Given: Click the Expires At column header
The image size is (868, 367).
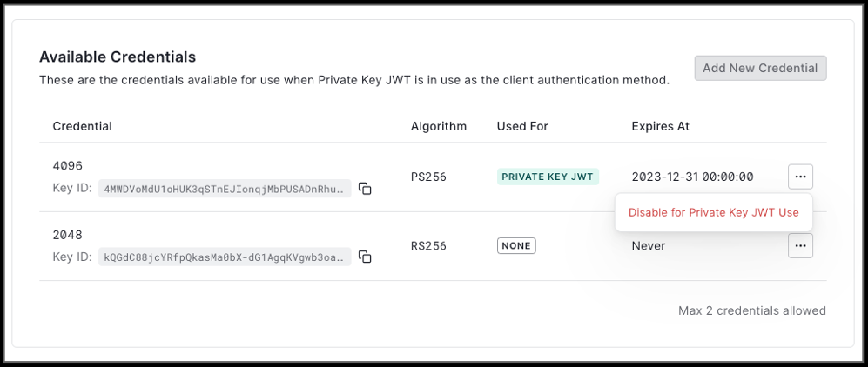Looking at the screenshot, I should click(660, 126).
